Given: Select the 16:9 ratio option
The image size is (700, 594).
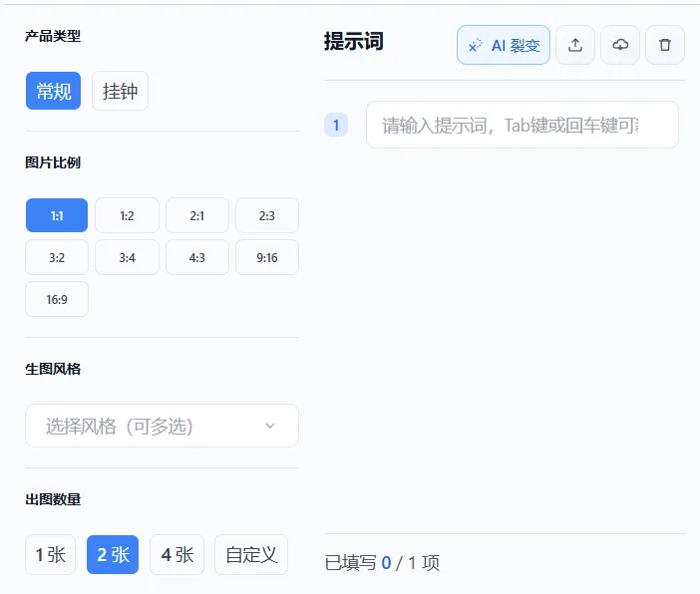Looking at the screenshot, I should coord(57,299).
